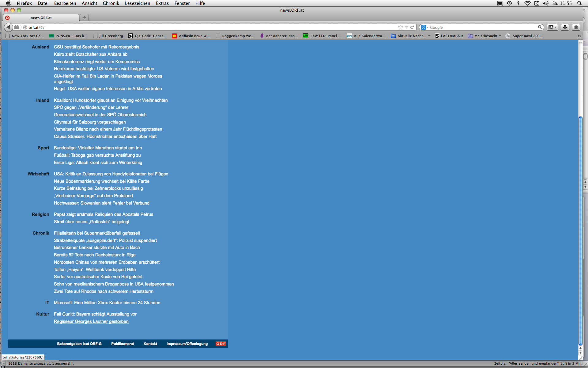Open a new tab with plus button
588x368 pixels.
(84, 18)
